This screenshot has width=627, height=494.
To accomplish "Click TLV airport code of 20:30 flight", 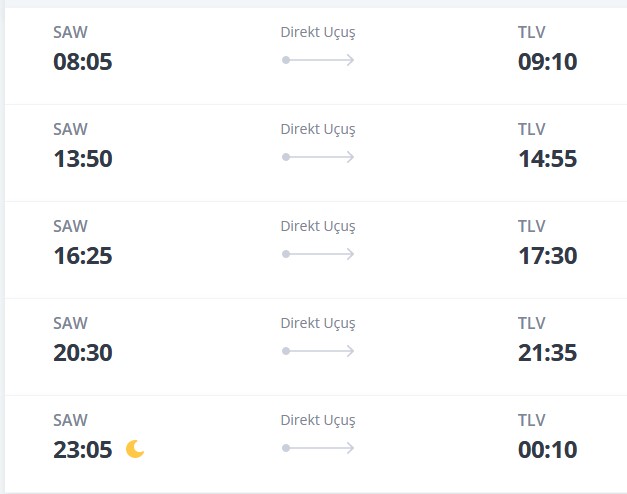I will (x=531, y=323).
